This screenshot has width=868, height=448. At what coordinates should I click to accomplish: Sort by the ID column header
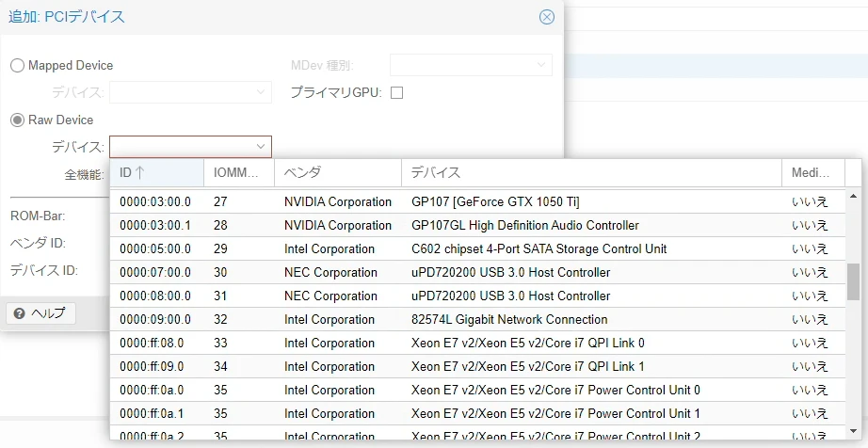click(x=156, y=172)
